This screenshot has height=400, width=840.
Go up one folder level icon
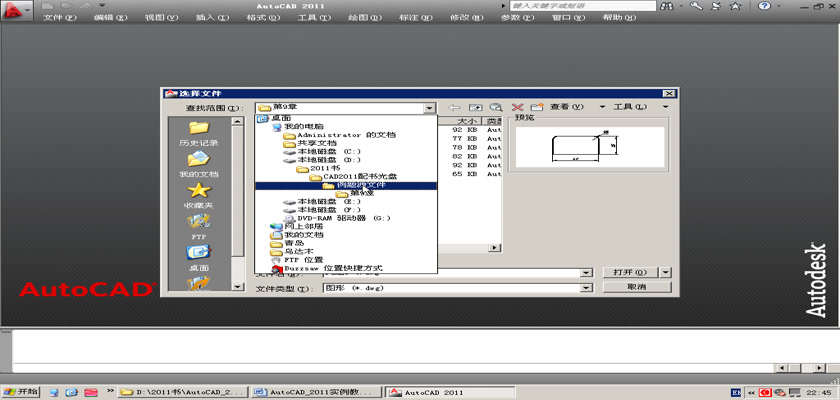click(x=475, y=107)
